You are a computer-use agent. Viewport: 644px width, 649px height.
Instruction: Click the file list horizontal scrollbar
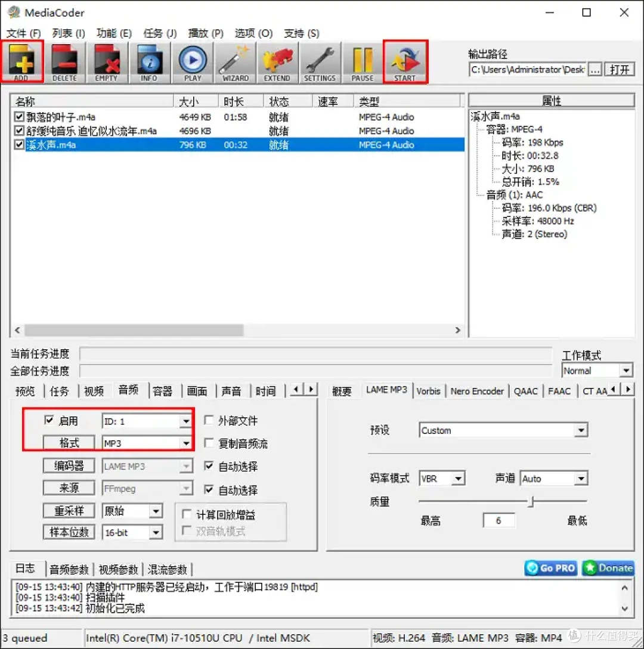click(134, 330)
